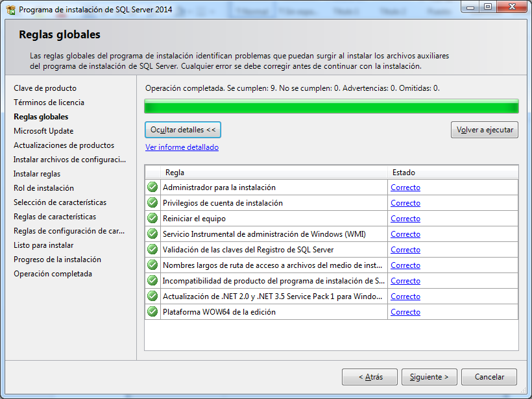The width and height of the screenshot is (532, 399).
Task: Click the green completed progress bar
Action: coord(332,106)
